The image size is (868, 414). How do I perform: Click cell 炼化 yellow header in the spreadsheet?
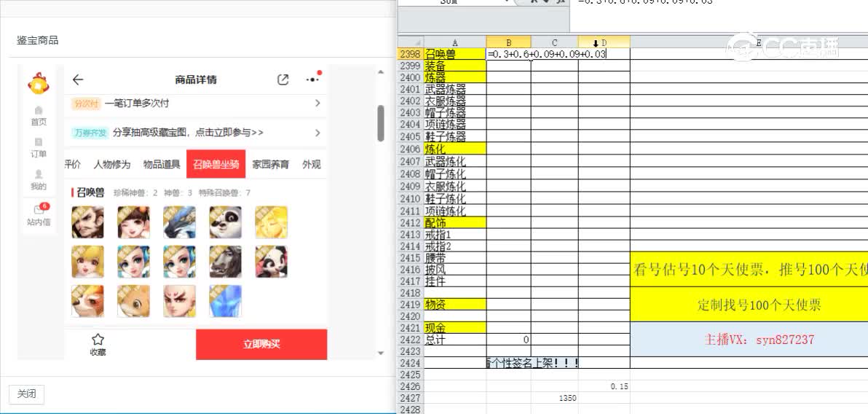[x=455, y=149]
